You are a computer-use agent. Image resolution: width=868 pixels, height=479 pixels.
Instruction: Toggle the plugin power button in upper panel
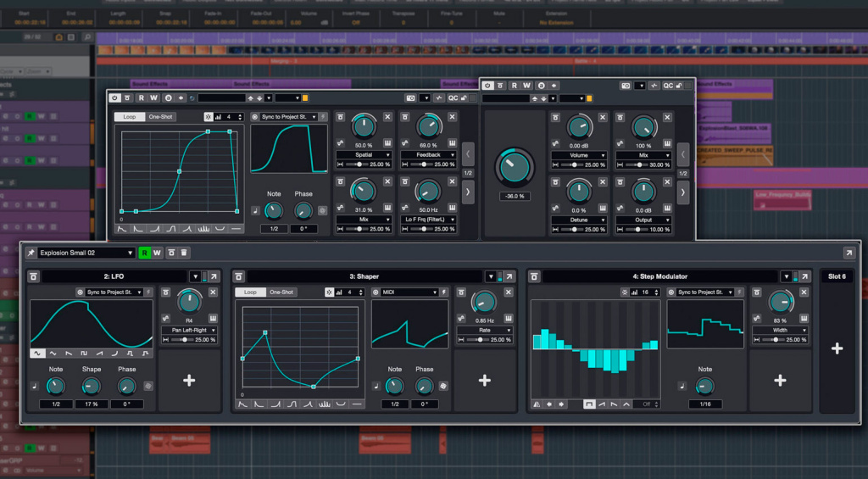coord(114,98)
